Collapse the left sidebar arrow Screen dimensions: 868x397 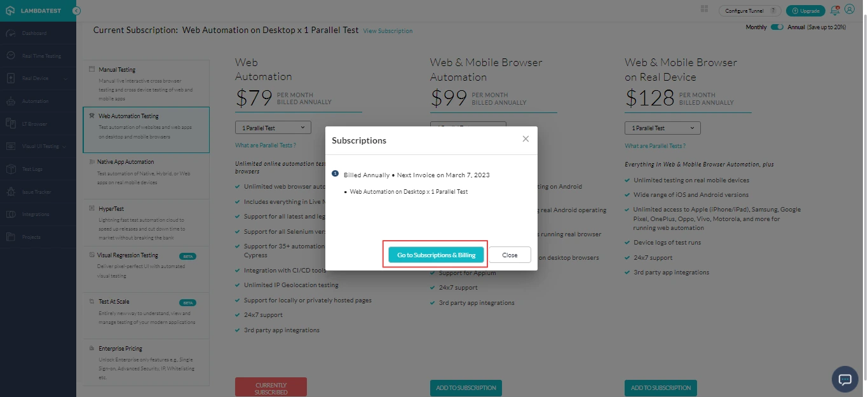point(76,11)
